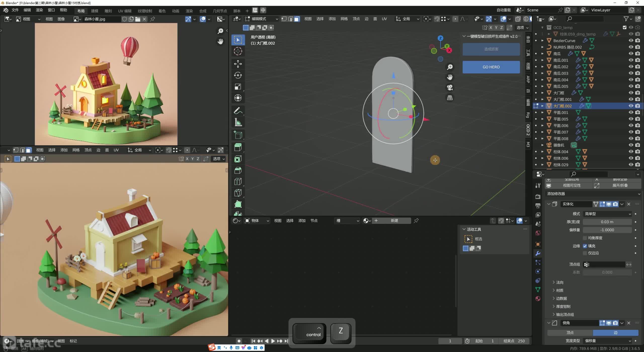Screen dimensions: 644x352
Task: Select the 顶点 option in bevel modifier
Action: (570, 333)
